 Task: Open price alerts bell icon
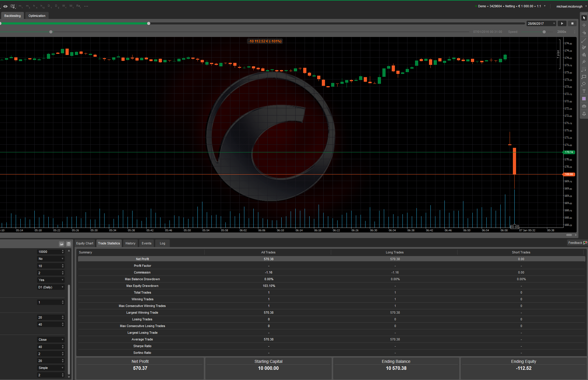coord(584,114)
